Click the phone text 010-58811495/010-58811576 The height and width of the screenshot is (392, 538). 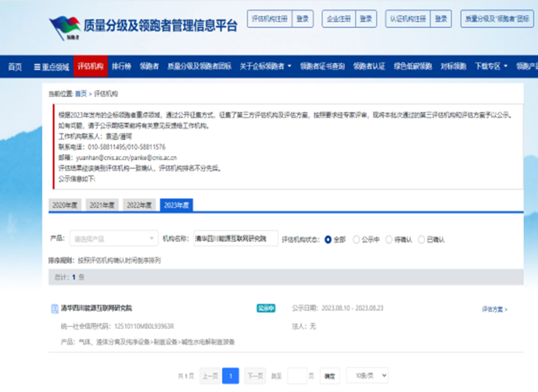point(127,147)
